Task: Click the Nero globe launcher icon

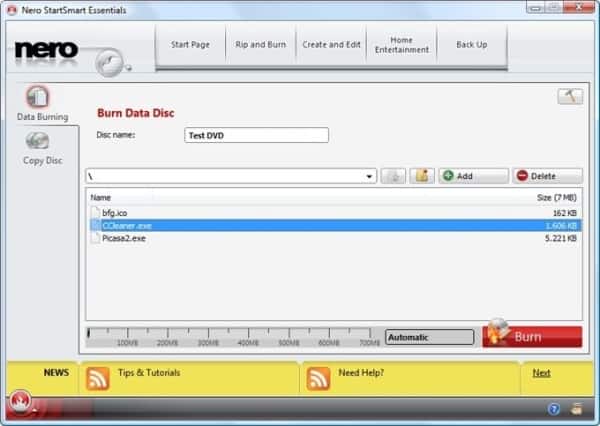Action: [109, 62]
